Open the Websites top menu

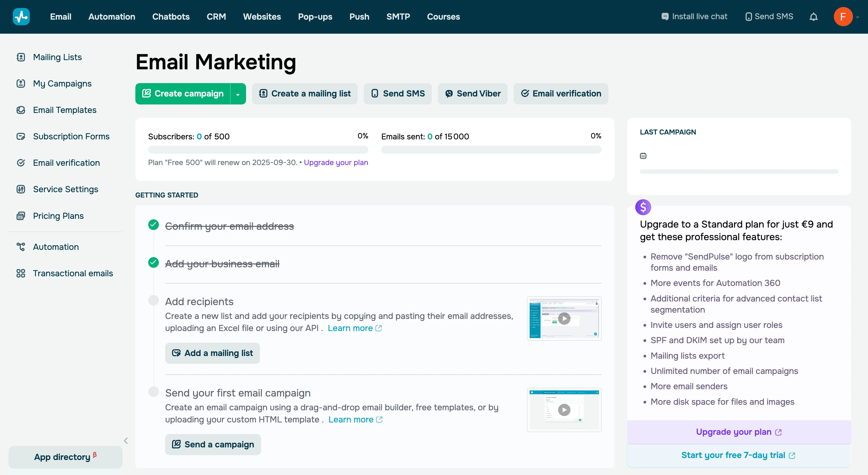[262, 16]
